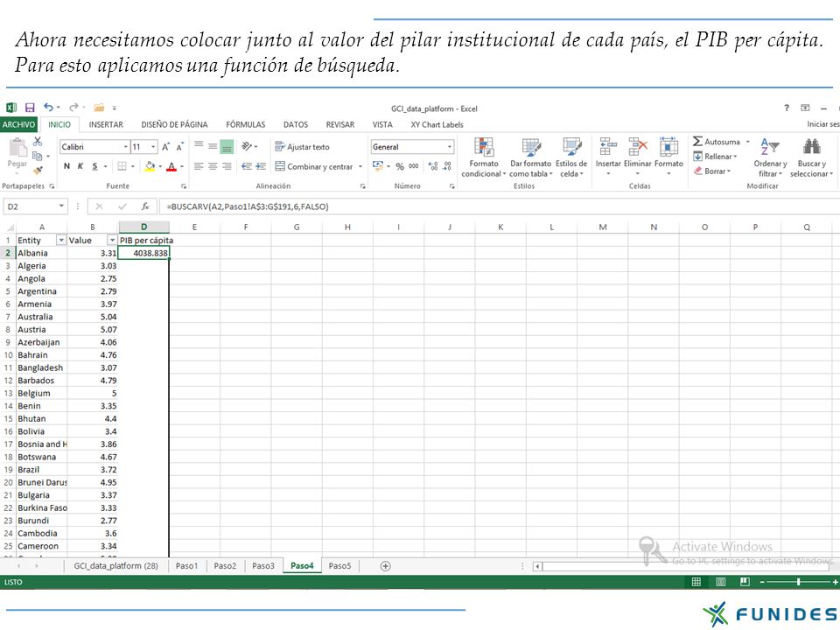Open the Name Box dropdown arrow
The width and height of the screenshot is (840, 630).
tap(61, 206)
